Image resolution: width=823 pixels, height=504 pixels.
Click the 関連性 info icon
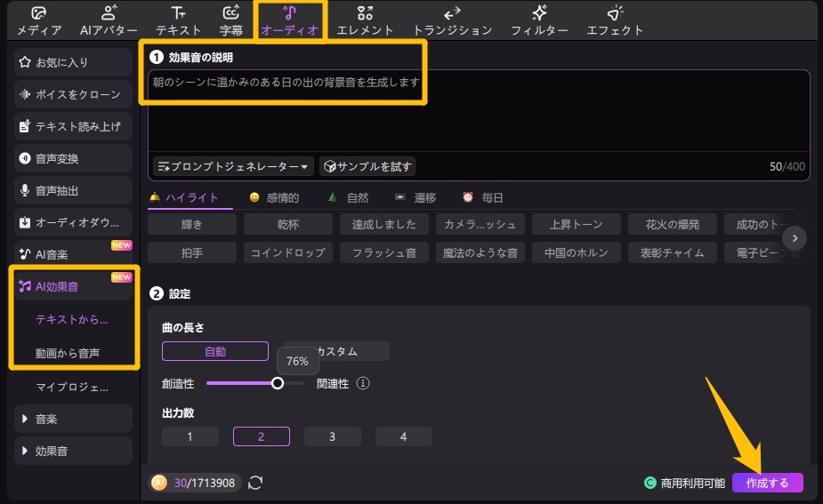[363, 383]
